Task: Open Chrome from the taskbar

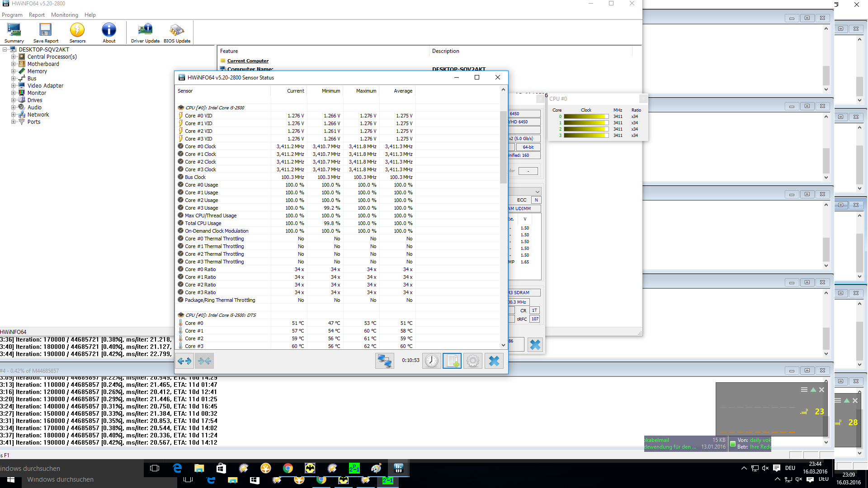Action: coord(288,468)
